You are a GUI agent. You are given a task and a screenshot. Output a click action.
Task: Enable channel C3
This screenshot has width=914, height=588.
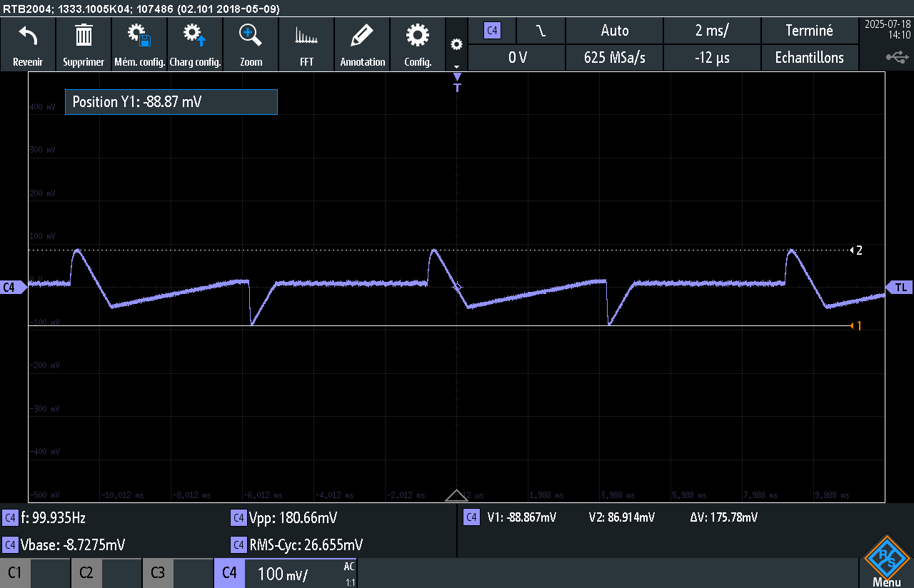[x=158, y=573]
